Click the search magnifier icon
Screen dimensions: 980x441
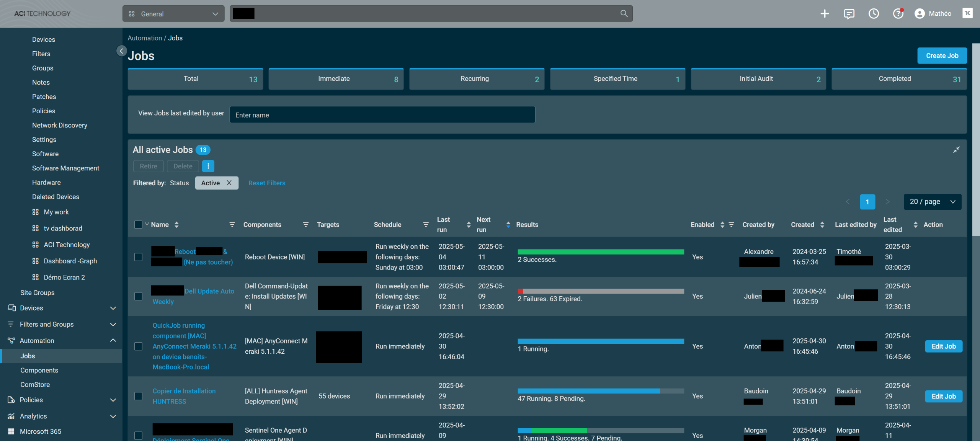pyautogui.click(x=624, y=14)
